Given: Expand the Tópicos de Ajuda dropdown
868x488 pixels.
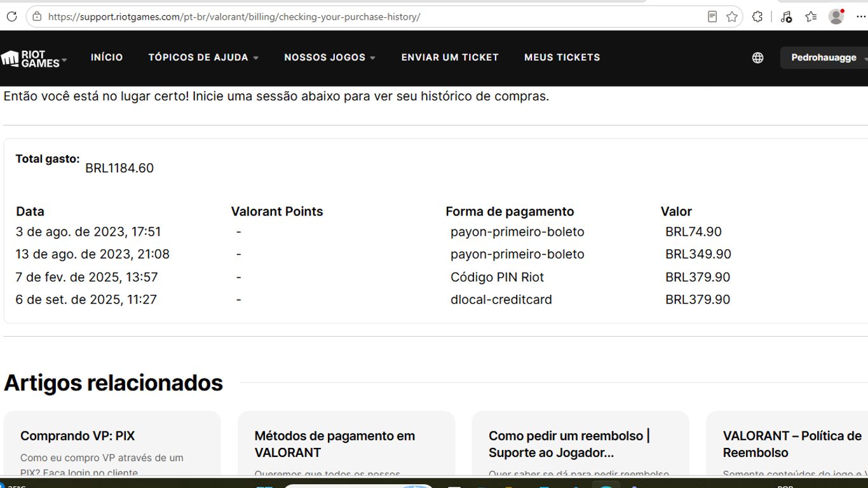Looking at the screenshot, I should coord(203,57).
